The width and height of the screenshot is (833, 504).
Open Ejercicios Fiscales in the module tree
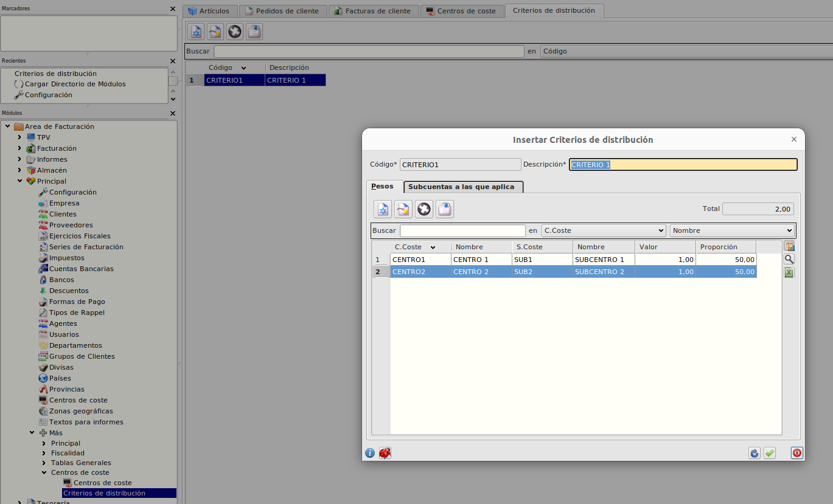pyautogui.click(x=80, y=236)
